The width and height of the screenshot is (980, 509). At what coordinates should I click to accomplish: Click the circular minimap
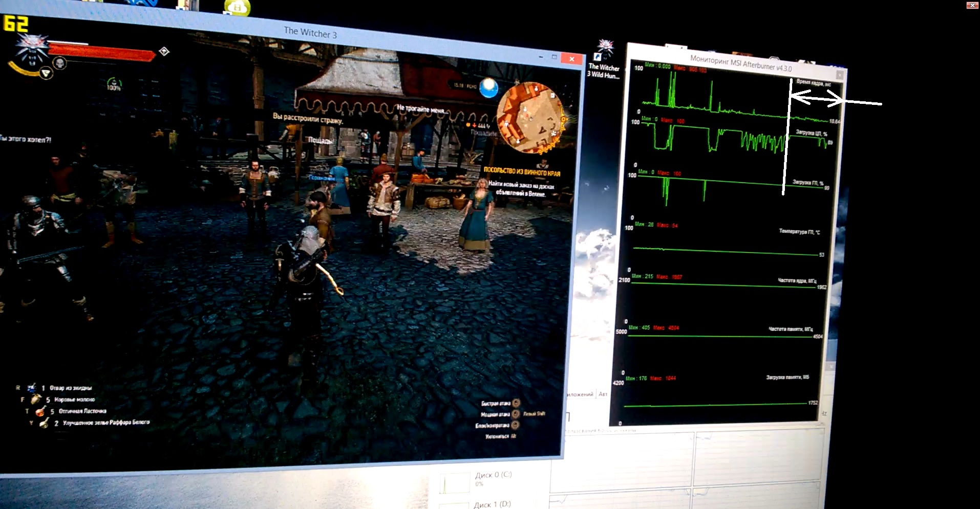pos(529,118)
